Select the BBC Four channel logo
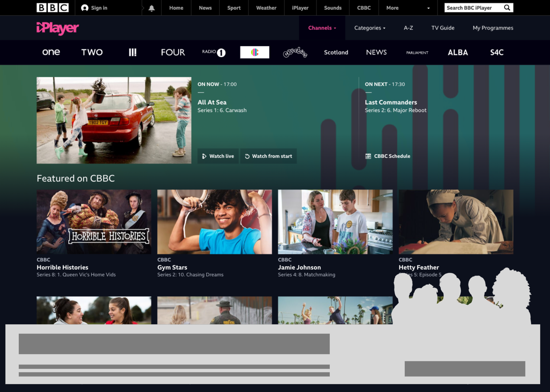The height and width of the screenshot is (392, 550). (173, 52)
